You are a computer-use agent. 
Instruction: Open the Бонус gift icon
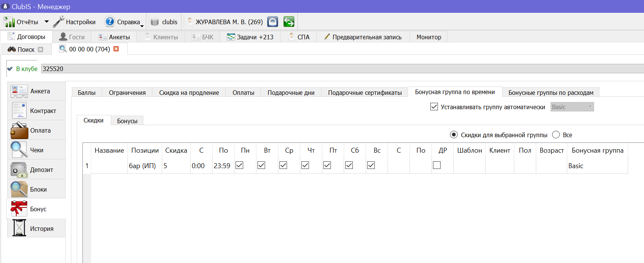tap(19, 209)
